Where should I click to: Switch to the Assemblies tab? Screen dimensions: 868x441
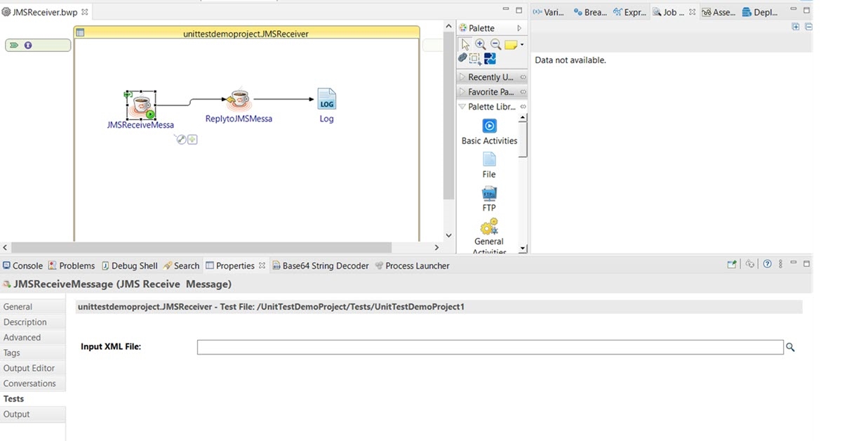coord(719,12)
